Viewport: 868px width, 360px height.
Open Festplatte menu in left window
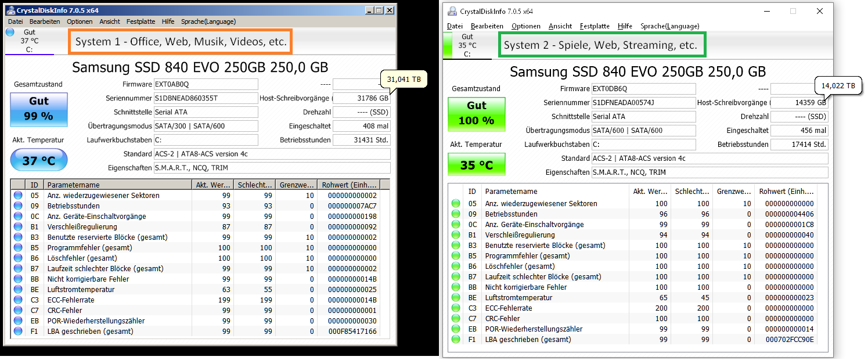click(x=141, y=21)
